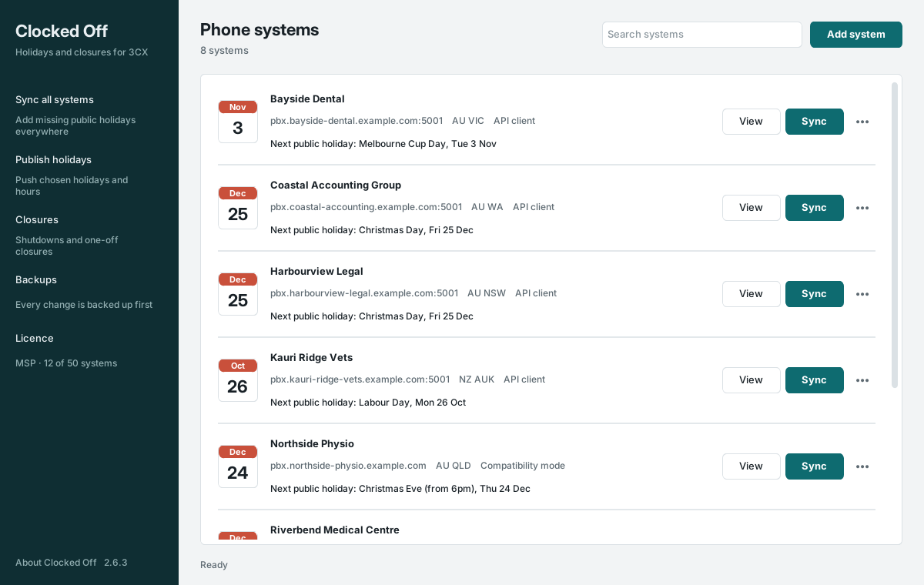The width and height of the screenshot is (924, 585).
Task: Click the systems list scrollbar
Action: click(895, 235)
